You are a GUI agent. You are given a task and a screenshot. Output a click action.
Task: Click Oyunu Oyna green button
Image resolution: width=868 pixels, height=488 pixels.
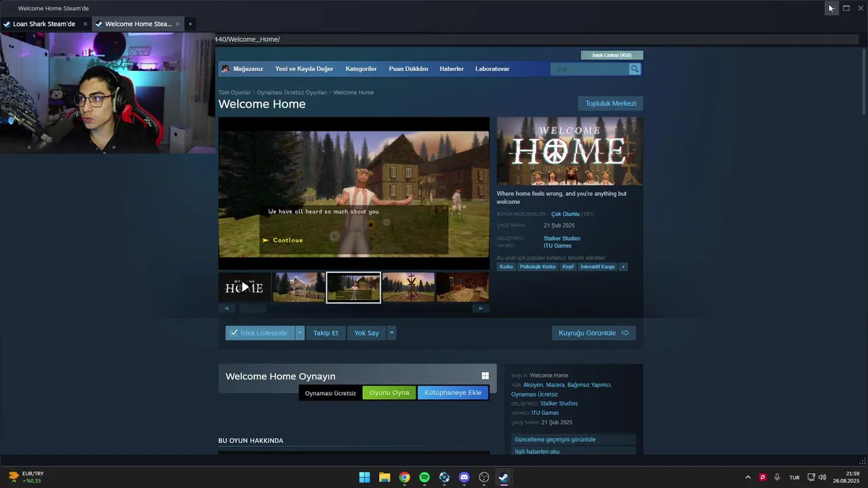click(389, 392)
